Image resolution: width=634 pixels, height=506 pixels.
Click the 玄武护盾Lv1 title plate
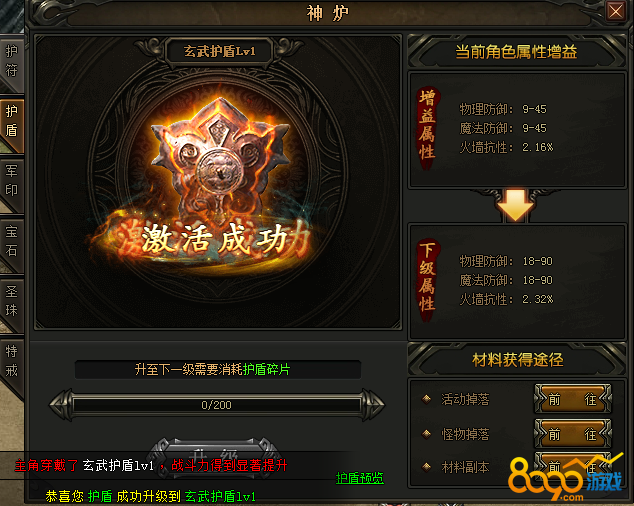[219, 51]
